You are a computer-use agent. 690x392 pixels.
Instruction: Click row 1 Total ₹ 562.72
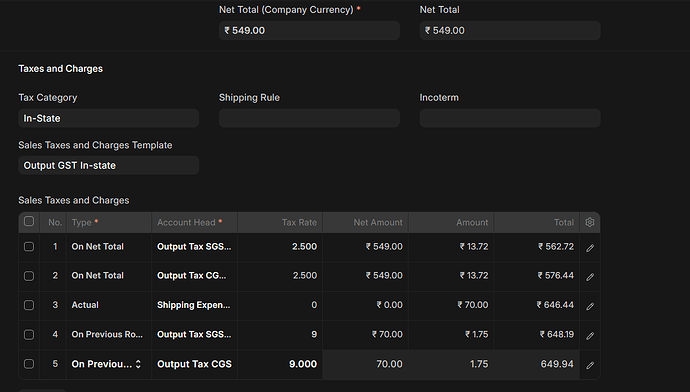(x=556, y=246)
